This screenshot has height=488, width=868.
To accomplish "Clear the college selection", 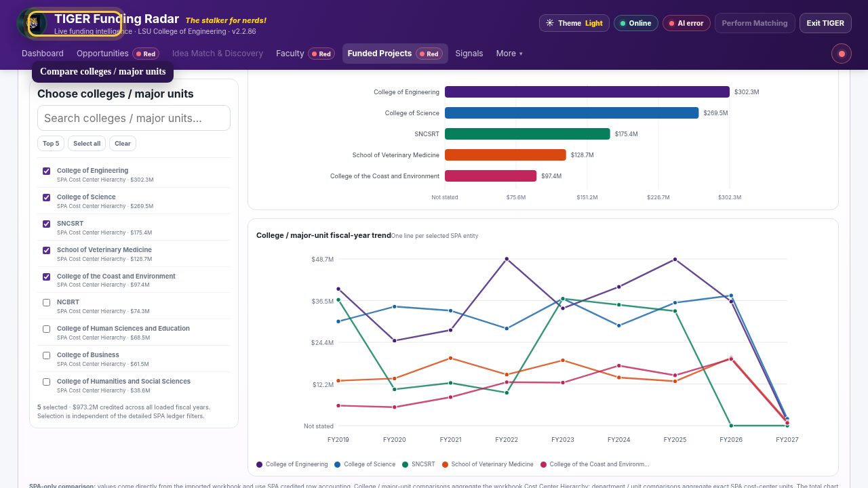I will (123, 144).
